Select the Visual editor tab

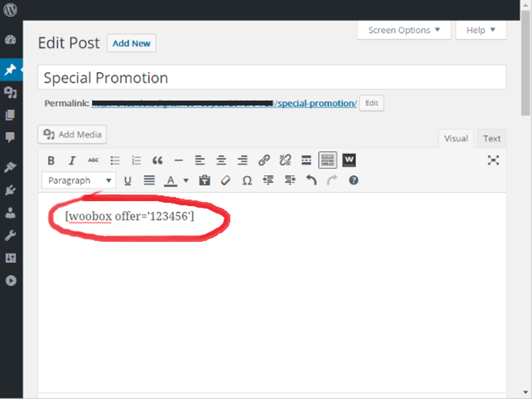[456, 138]
